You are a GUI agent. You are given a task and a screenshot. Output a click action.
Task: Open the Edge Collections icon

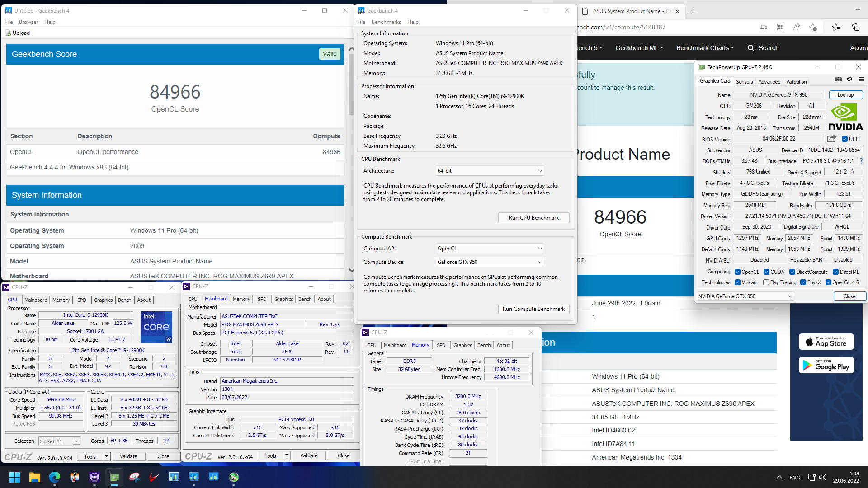pyautogui.click(x=856, y=27)
